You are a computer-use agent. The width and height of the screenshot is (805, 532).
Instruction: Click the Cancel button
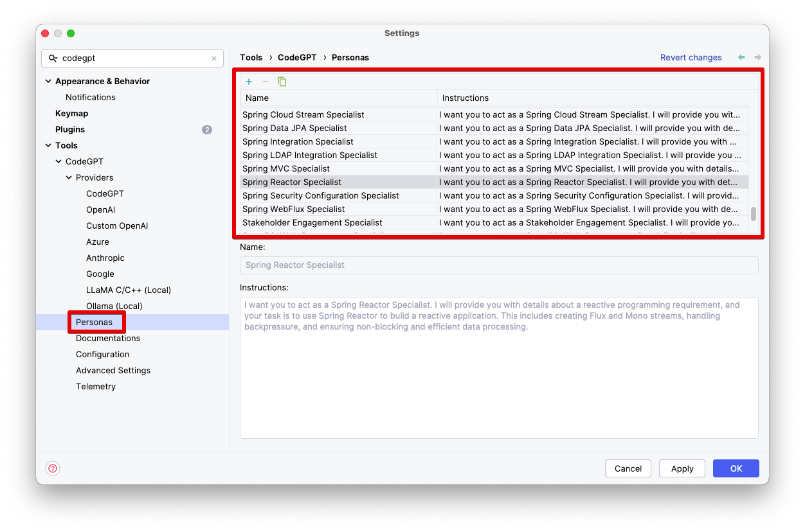pyautogui.click(x=628, y=468)
